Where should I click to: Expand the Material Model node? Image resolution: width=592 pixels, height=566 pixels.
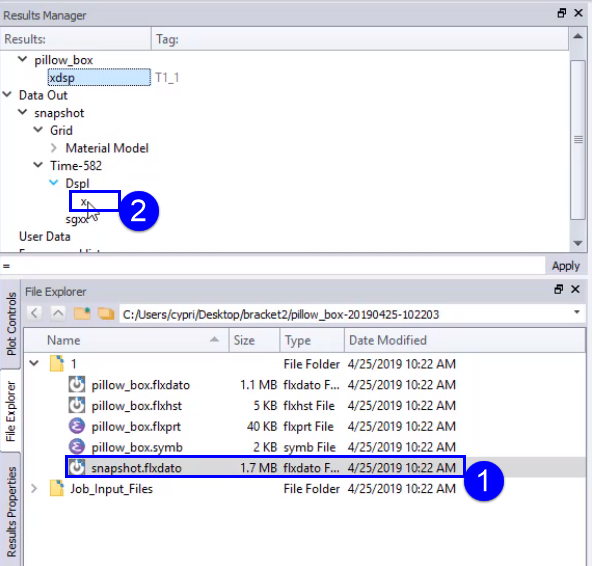click(x=54, y=148)
